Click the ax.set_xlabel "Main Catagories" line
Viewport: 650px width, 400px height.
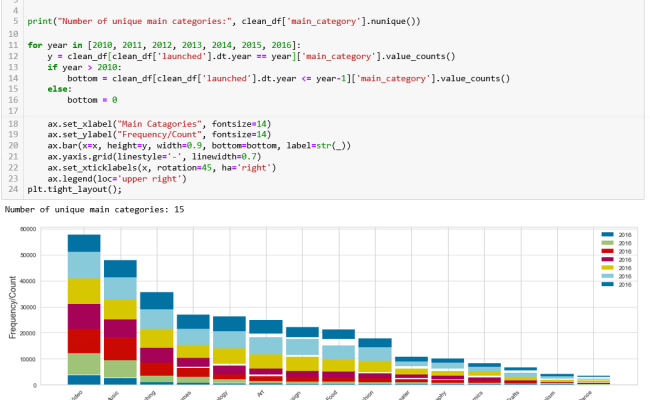coord(159,124)
